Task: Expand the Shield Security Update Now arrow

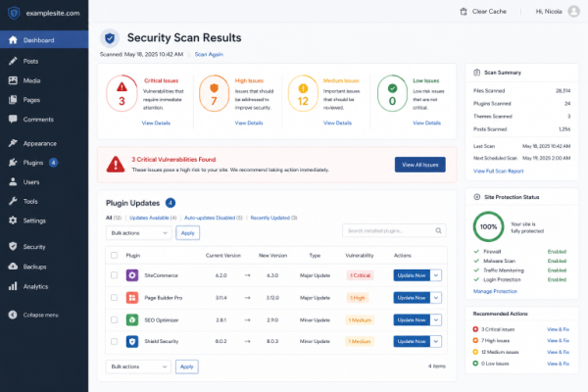Action: 436,341
